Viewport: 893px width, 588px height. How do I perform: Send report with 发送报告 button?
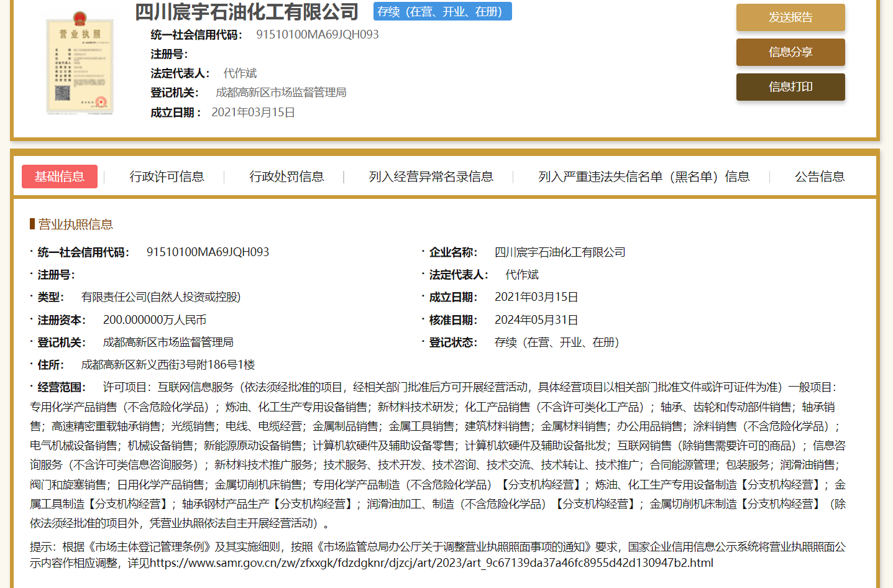point(790,17)
